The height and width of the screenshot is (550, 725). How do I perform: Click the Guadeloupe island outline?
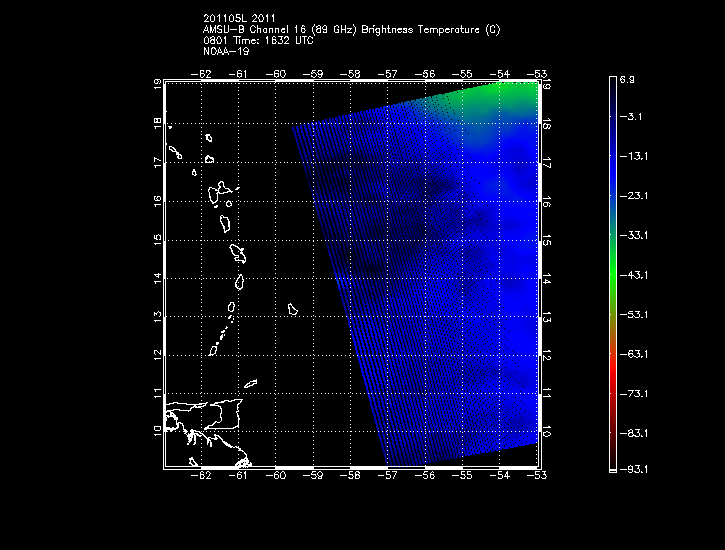coord(221,191)
